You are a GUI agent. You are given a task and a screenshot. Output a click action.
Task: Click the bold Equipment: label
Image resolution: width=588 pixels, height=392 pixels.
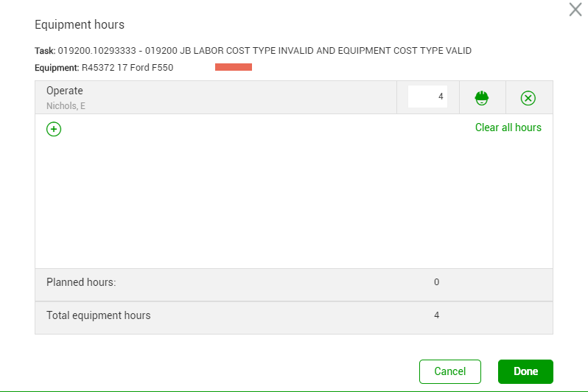[x=57, y=68]
